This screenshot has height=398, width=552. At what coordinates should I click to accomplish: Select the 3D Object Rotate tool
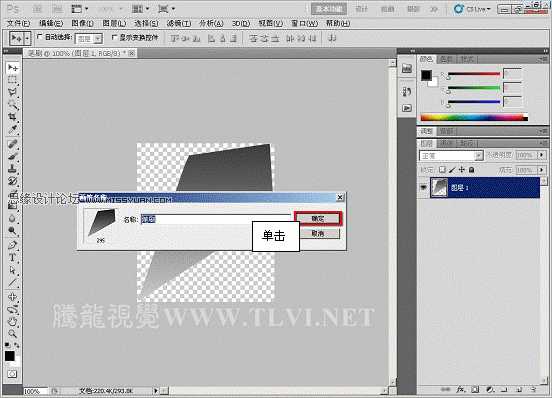pyautogui.click(x=12, y=297)
